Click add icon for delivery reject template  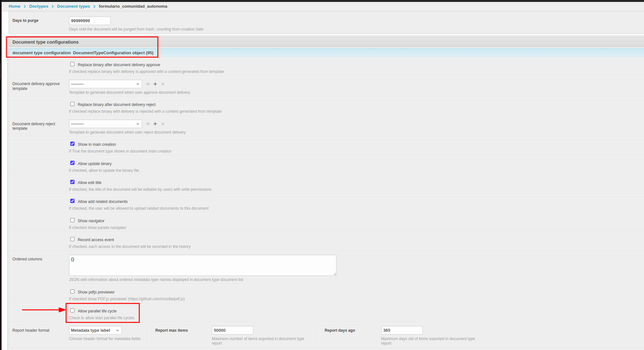155,124
